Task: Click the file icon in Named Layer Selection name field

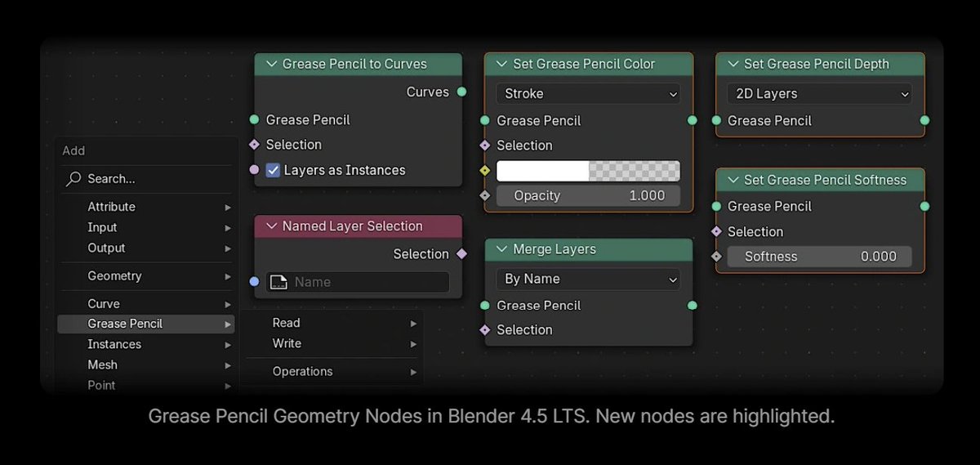Action: click(278, 282)
